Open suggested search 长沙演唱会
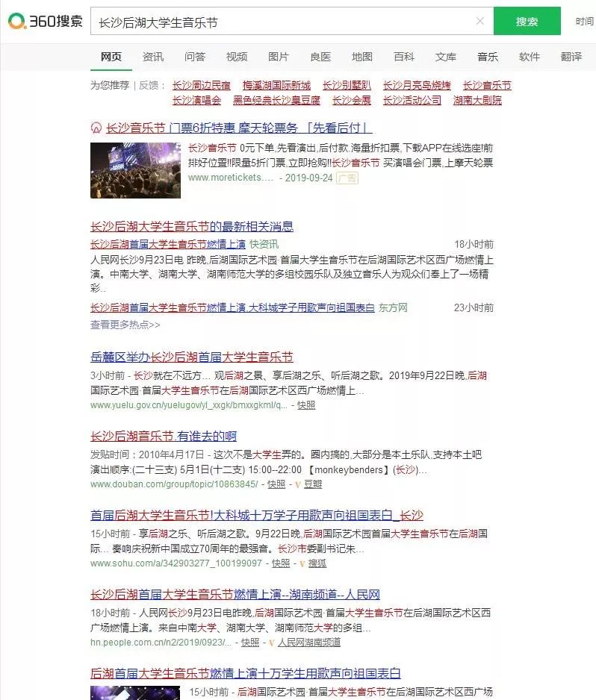Image resolution: width=596 pixels, height=700 pixels. click(196, 100)
